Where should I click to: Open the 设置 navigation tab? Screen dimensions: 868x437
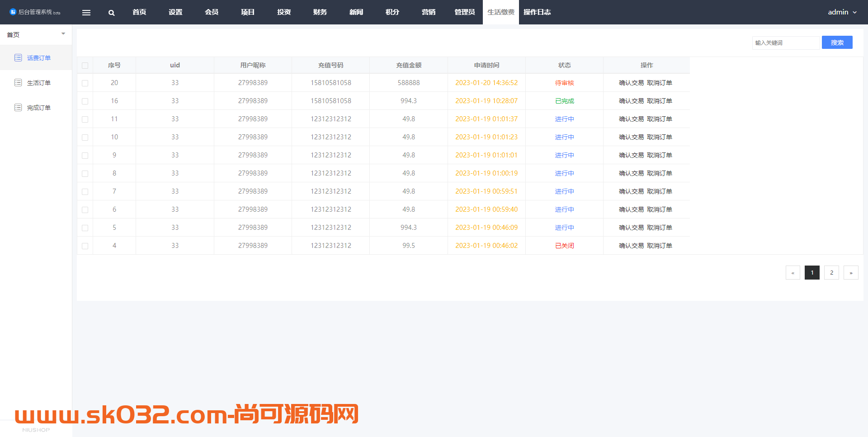click(175, 12)
